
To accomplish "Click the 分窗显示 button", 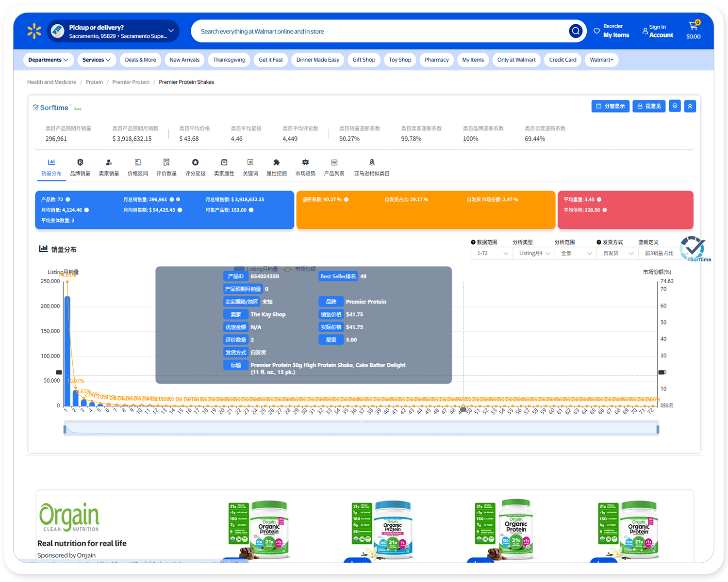I will coord(610,106).
